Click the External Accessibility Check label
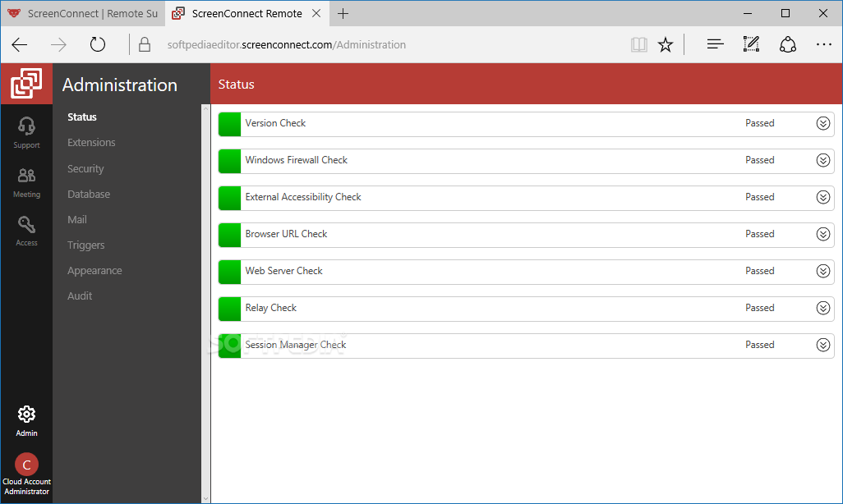The width and height of the screenshot is (843, 504). tap(303, 197)
